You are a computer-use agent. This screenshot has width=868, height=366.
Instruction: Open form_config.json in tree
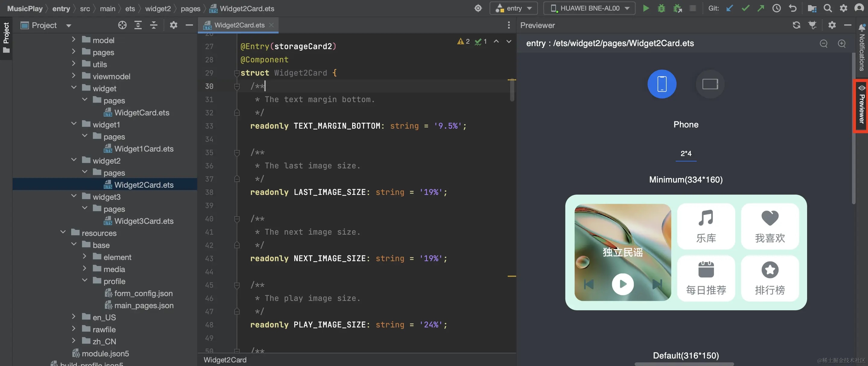tap(143, 293)
